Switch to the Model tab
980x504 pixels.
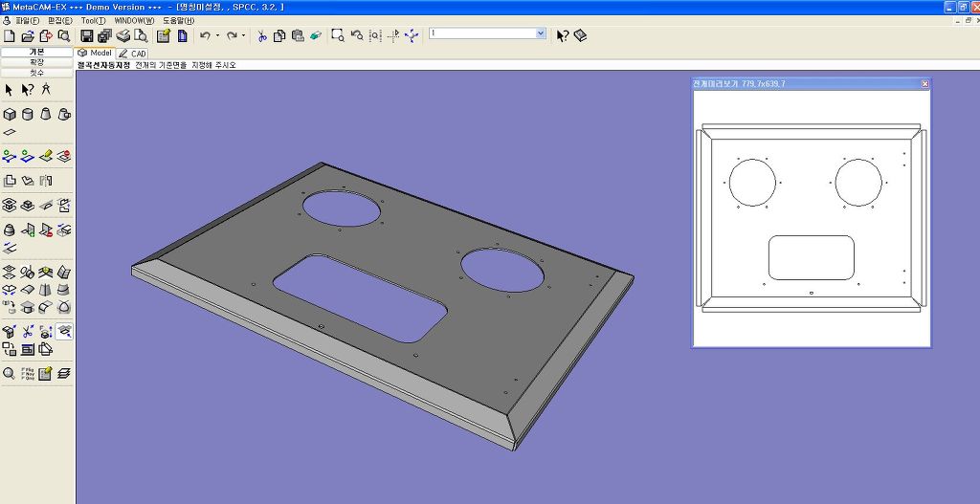coord(96,54)
